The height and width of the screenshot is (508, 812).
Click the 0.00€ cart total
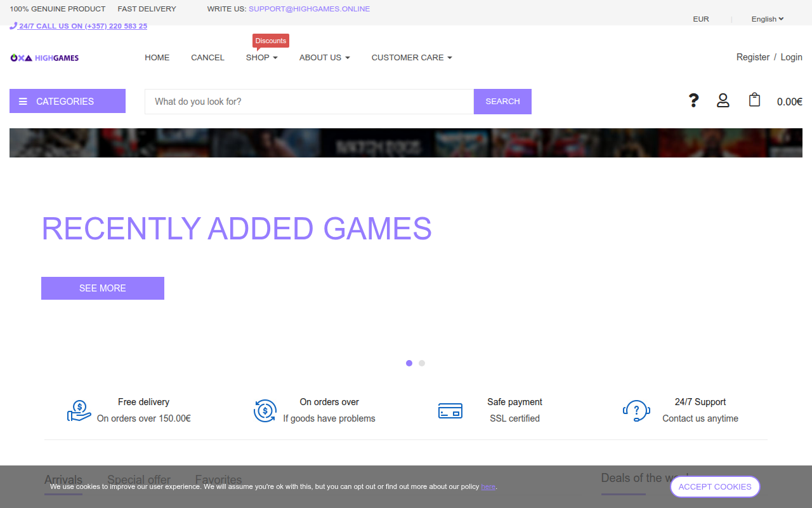[790, 102]
